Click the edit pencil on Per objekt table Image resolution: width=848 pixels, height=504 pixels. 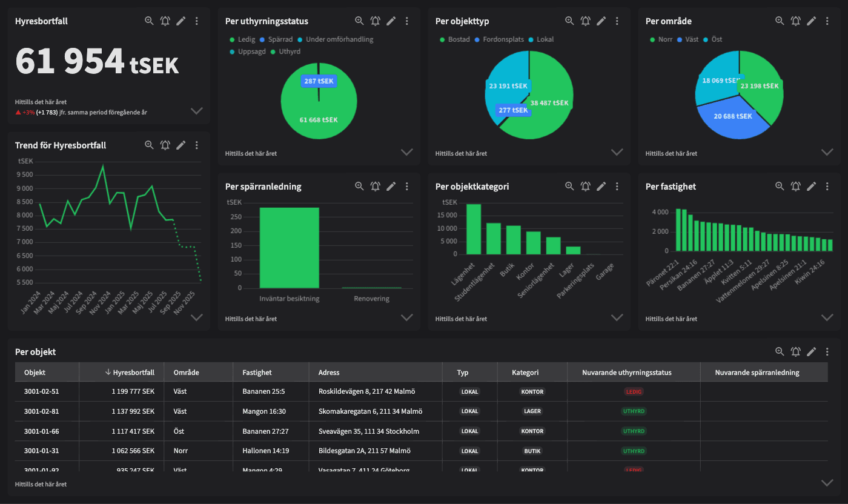(x=811, y=351)
